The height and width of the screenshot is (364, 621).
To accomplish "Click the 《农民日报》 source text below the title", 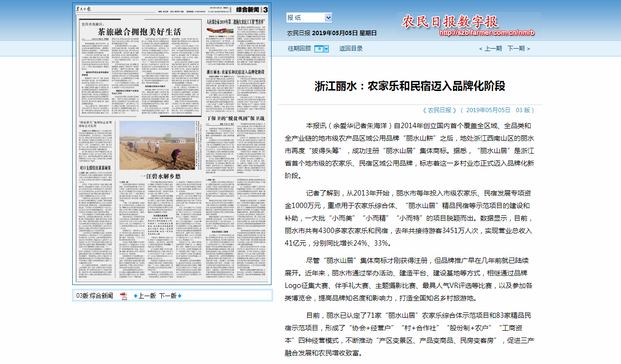I will [439, 110].
